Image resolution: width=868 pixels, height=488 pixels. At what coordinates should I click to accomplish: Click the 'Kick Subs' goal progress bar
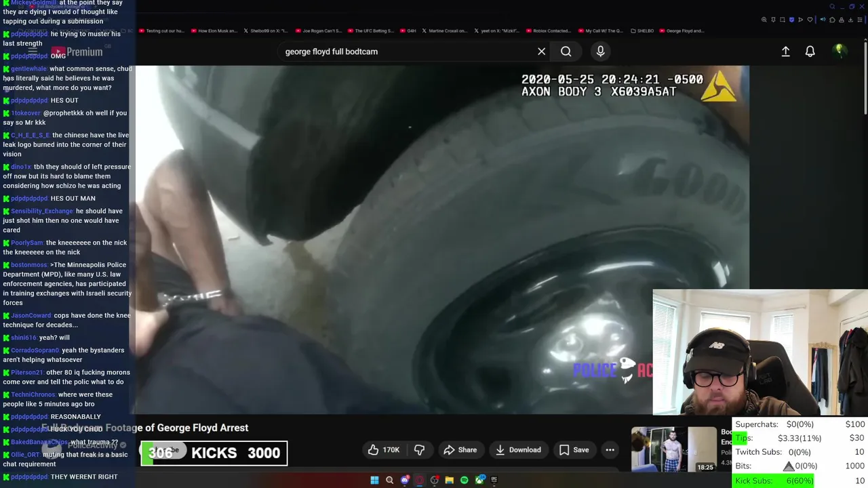coord(800,481)
